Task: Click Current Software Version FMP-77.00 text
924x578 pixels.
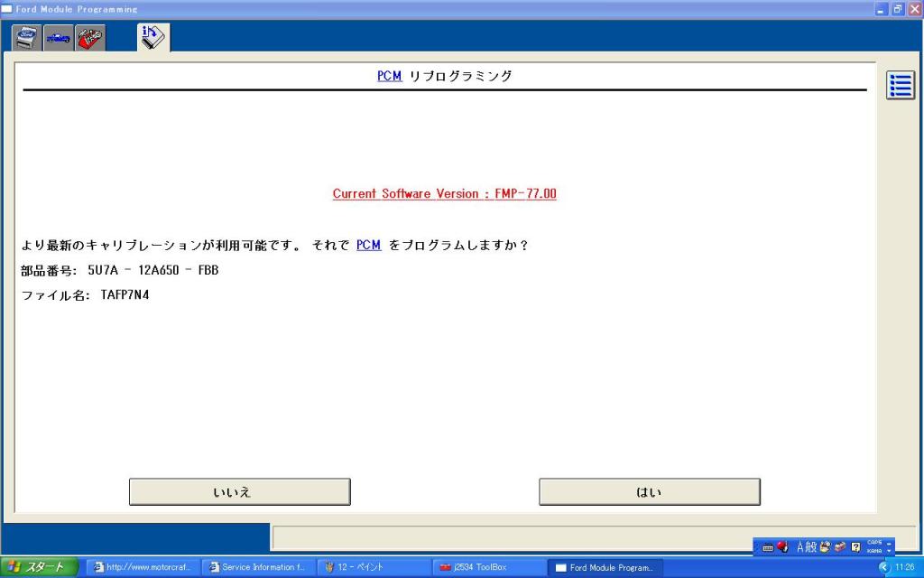Action: (444, 193)
